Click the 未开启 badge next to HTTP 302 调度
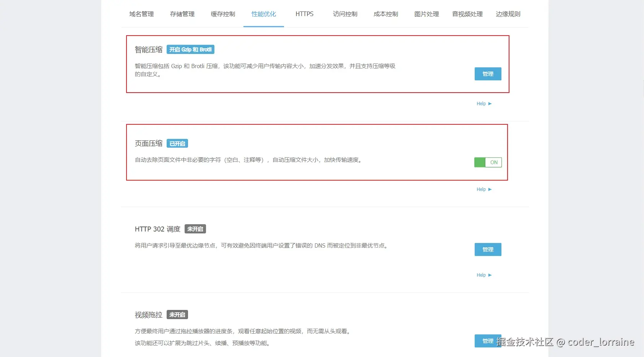 [195, 229]
